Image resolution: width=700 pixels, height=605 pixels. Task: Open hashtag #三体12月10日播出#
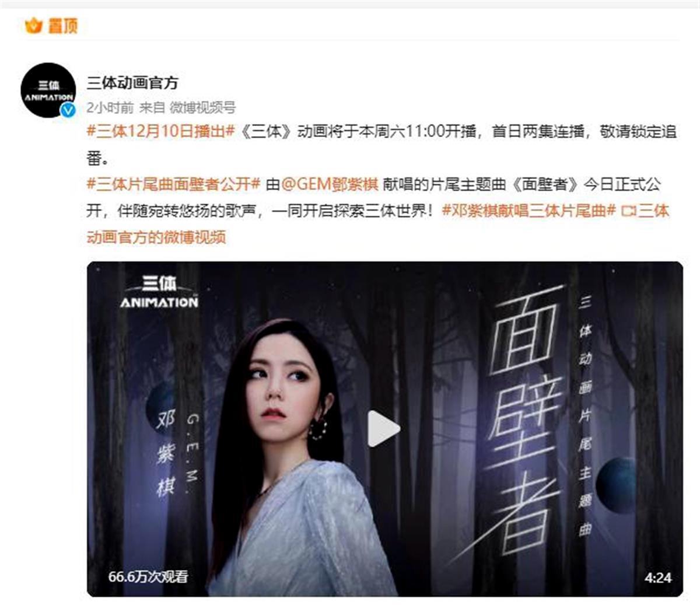tap(161, 131)
